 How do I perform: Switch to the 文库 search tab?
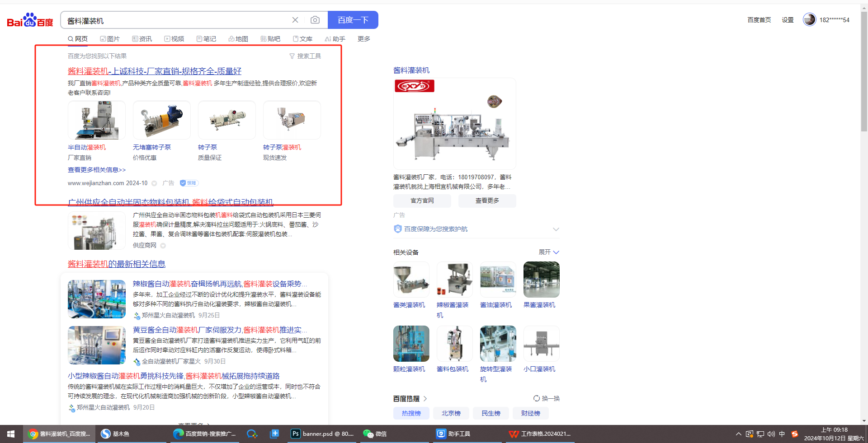click(x=302, y=39)
